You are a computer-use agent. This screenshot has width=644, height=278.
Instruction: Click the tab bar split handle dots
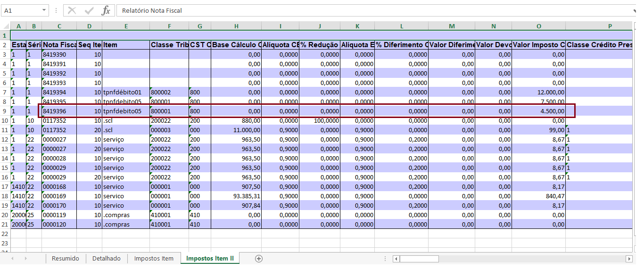click(386, 259)
